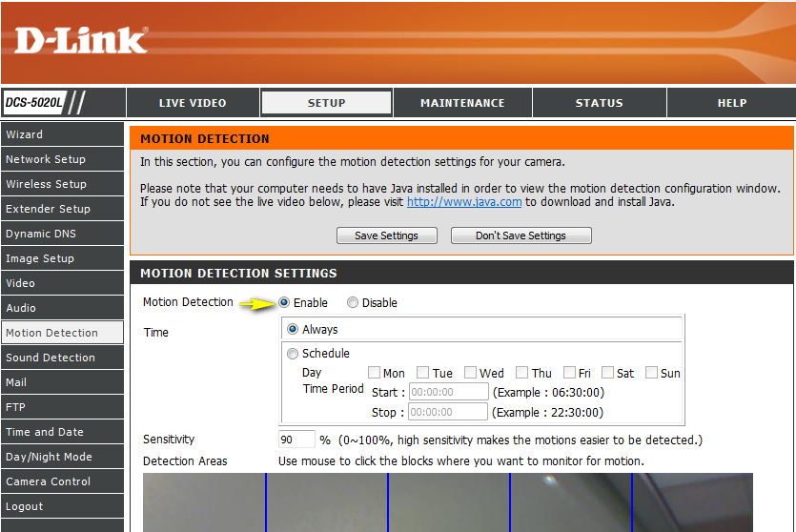This screenshot has width=796, height=532.
Task: Open Wizard in the sidebar
Action: tap(63, 134)
